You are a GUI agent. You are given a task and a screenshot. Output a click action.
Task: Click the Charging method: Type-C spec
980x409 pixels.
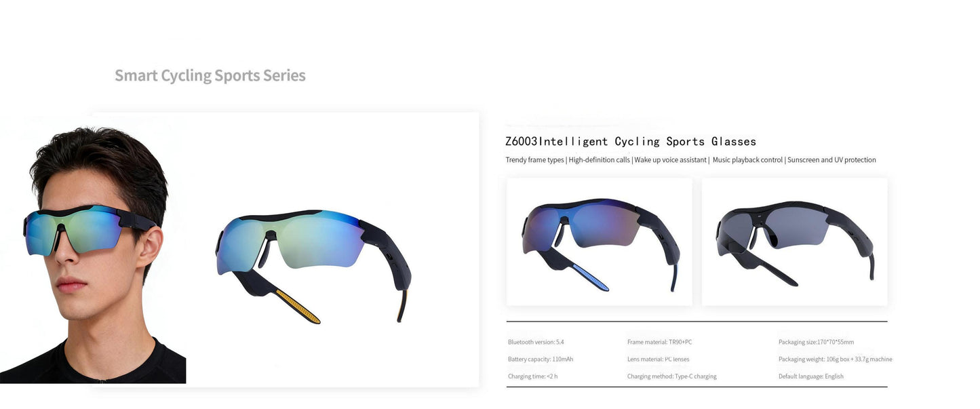[671, 376]
